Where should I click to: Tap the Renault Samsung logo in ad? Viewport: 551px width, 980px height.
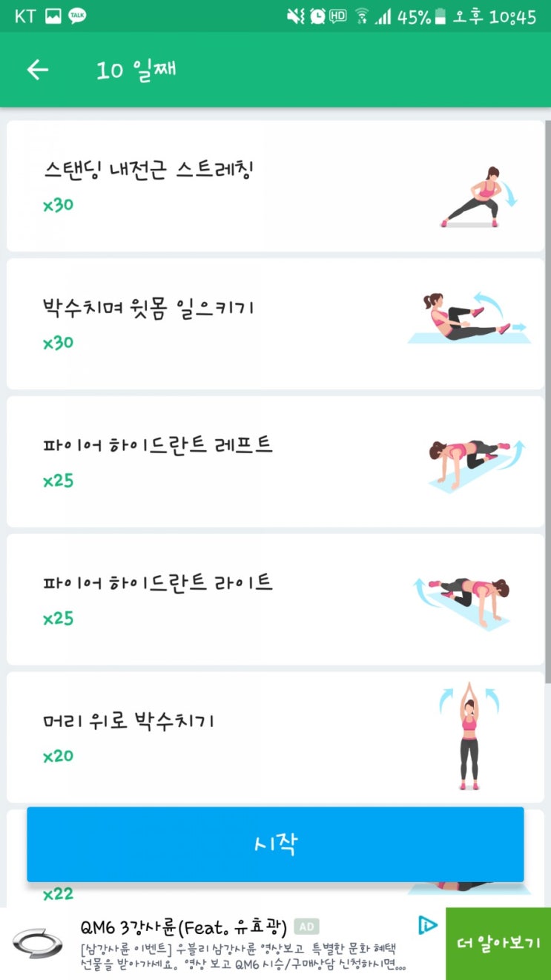(x=39, y=944)
